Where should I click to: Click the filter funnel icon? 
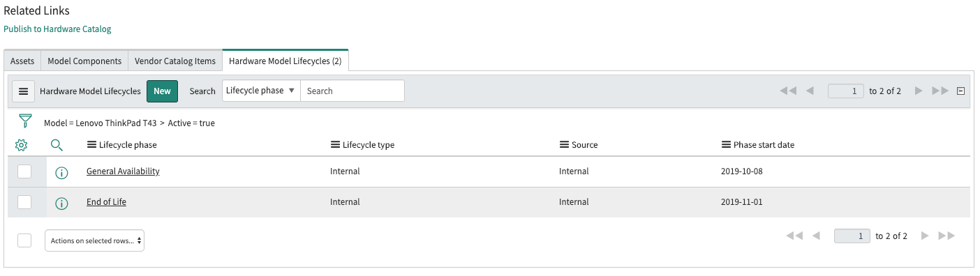tap(25, 121)
